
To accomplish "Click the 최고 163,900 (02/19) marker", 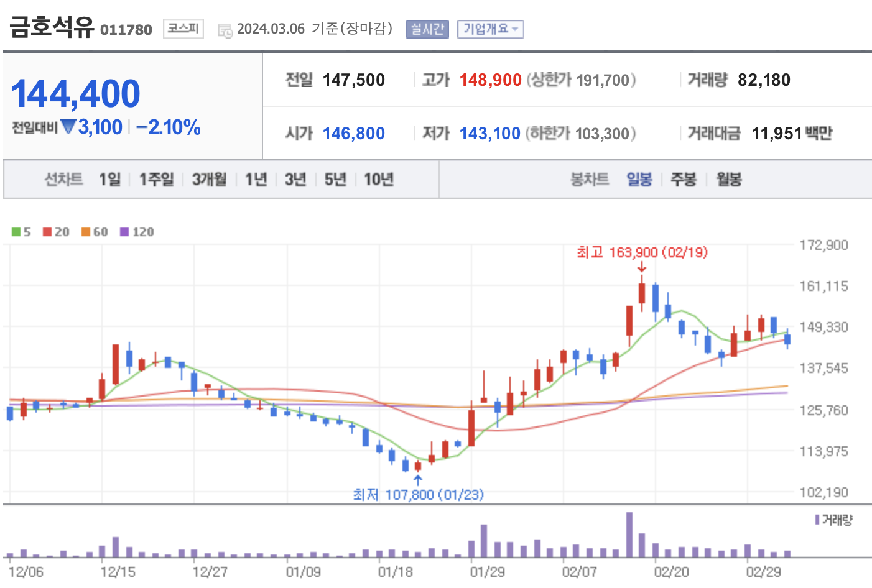I will pyautogui.click(x=642, y=252).
